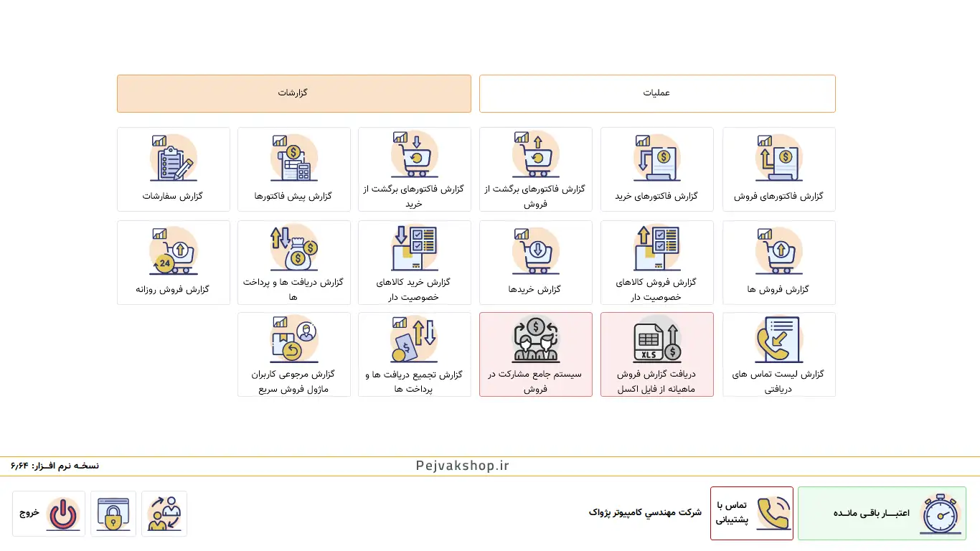Open the aggregated receipts and payments report

tap(414, 354)
